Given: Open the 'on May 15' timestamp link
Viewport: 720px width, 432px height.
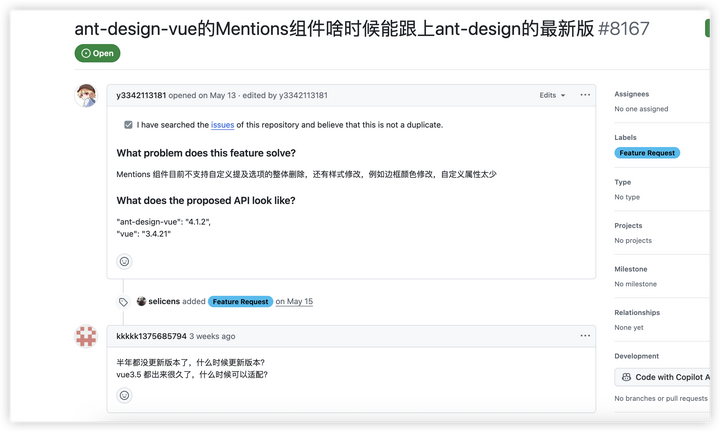Looking at the screenshot, I should coord(294,301).
